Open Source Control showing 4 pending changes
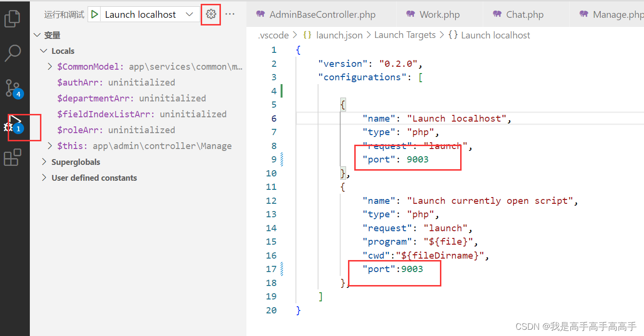Image resolution: width=644 pixels, height=336 pixels. click(x=12, y=89)
